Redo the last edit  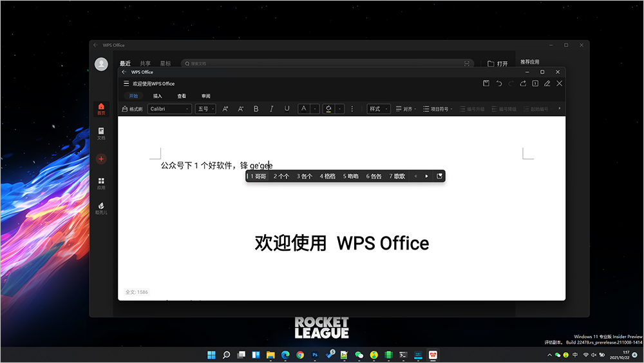[x=511, y=83]
